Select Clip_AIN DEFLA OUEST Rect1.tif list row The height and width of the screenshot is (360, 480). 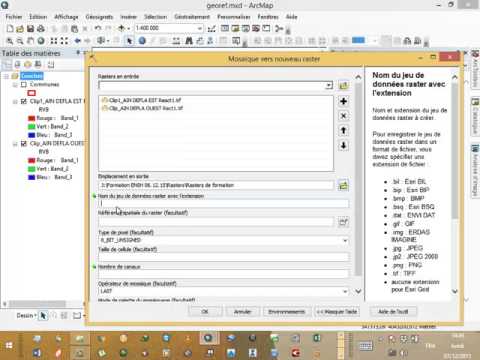(x=216, y=108)
